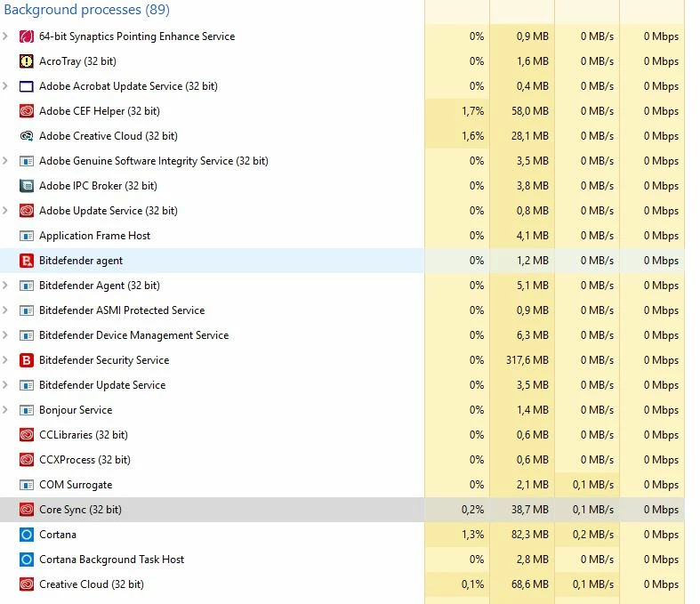
Task: Click the Adobe Acrobat Update Service icon
Action: tap(27, 86)
